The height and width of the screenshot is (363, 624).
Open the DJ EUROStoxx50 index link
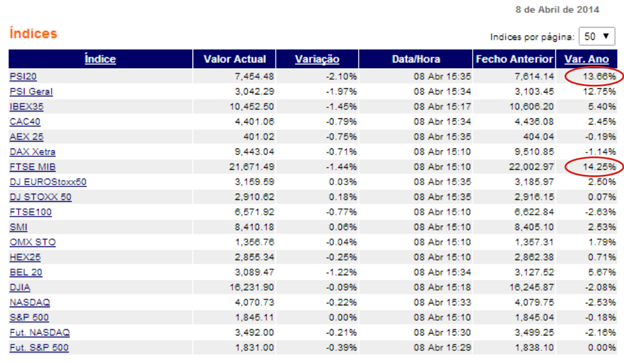(x=48, y=182)
